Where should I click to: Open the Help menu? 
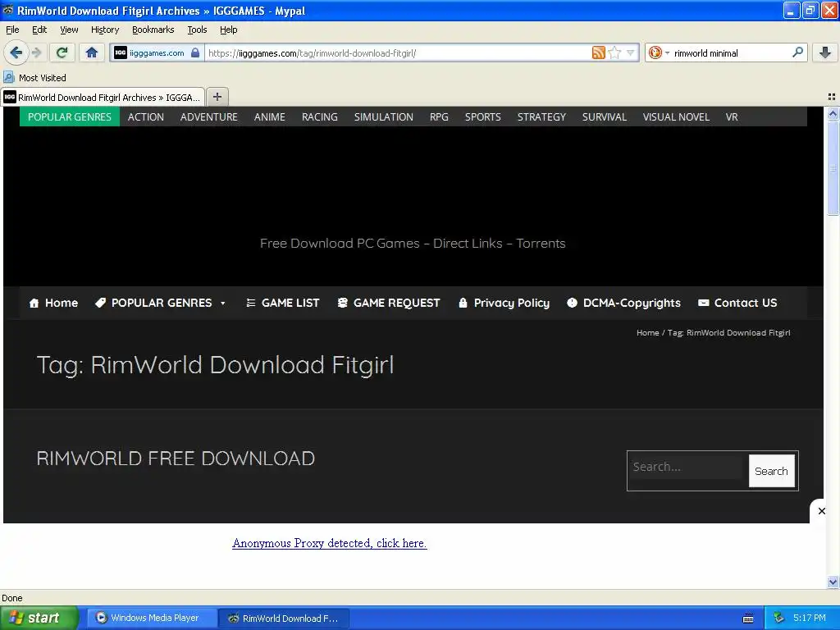tap(228, 30)
